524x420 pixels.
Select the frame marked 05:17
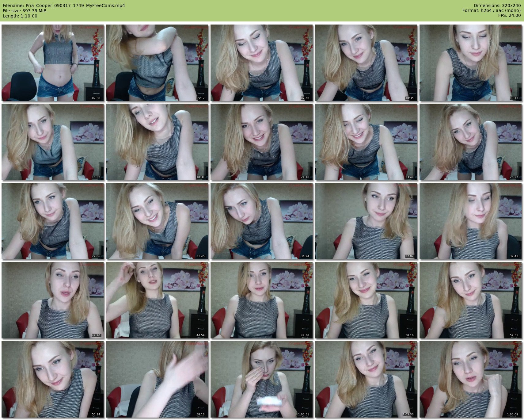[x=157, y=63]
